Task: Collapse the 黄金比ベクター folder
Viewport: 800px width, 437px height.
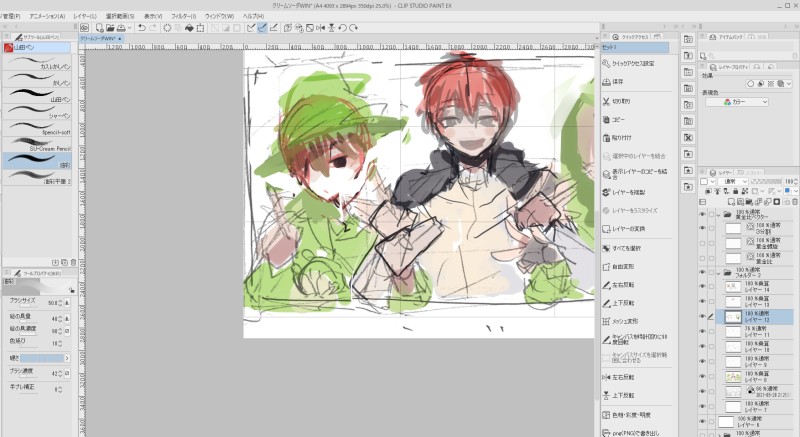Action: (x=718, y=215)
